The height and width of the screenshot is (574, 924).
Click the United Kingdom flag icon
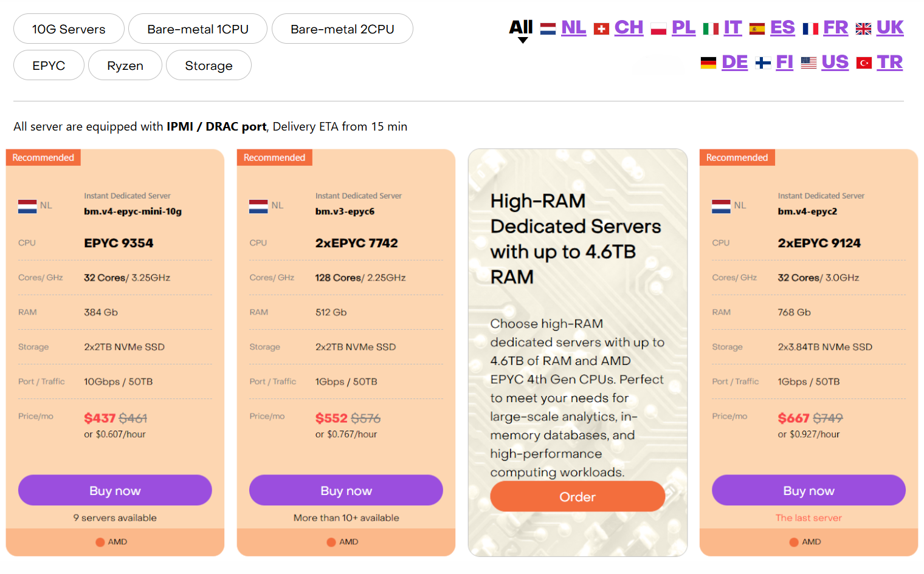click(x=863, y=29)
